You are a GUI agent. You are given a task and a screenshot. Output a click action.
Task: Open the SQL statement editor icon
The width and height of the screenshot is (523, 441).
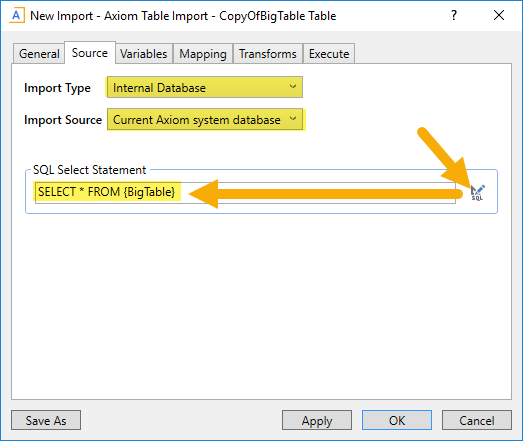click(478, 193)
